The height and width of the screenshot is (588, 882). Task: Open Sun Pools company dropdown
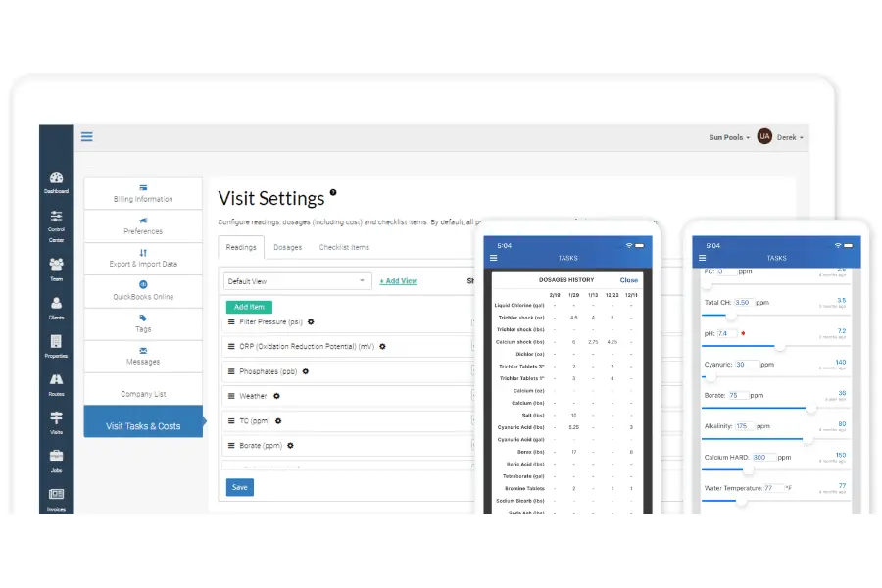pos(729,137)
